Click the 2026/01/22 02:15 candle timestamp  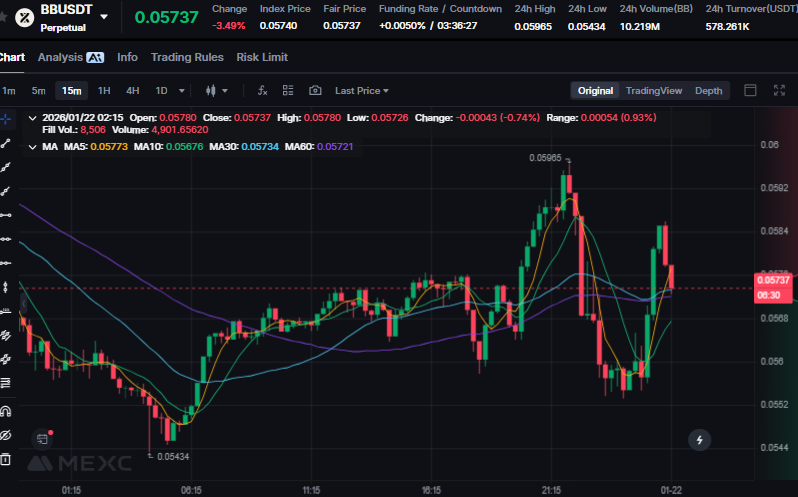[82, 118]
